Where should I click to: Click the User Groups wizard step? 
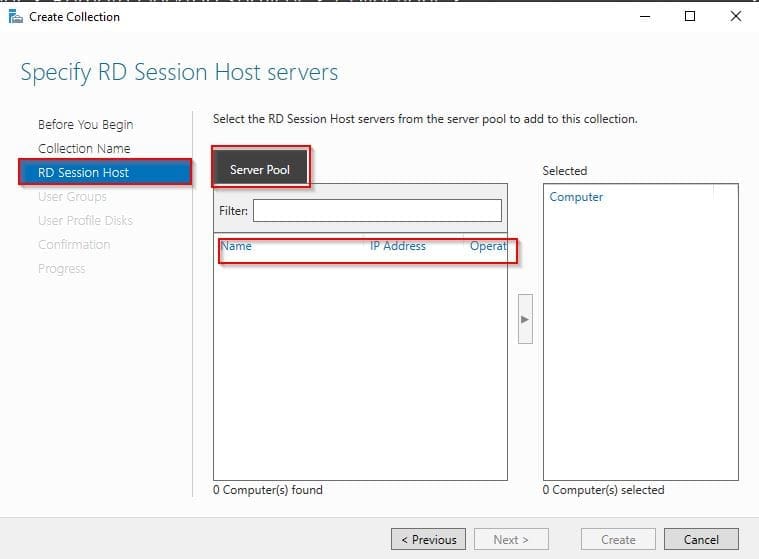click(72, 197)
